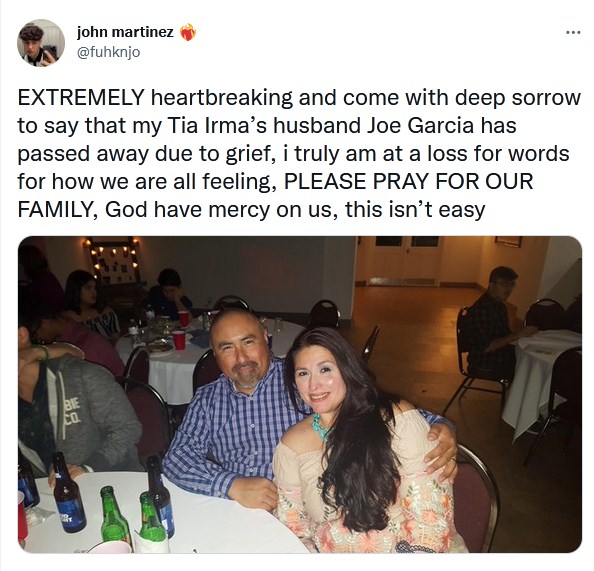Click the flaming heart badge beside name
This screenshot has height=571, width=594.
188,33
